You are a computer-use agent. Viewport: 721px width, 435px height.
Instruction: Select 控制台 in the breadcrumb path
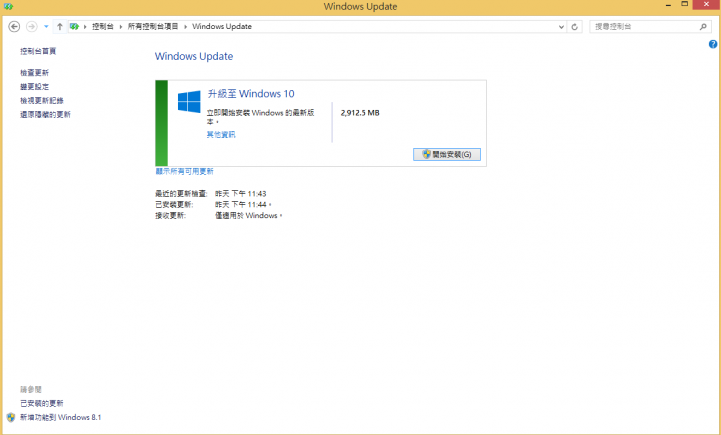click(103, 27)
